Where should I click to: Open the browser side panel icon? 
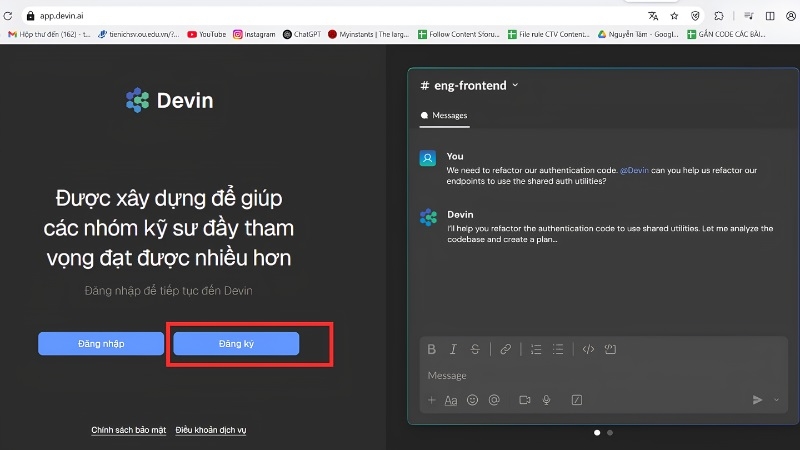770,16
